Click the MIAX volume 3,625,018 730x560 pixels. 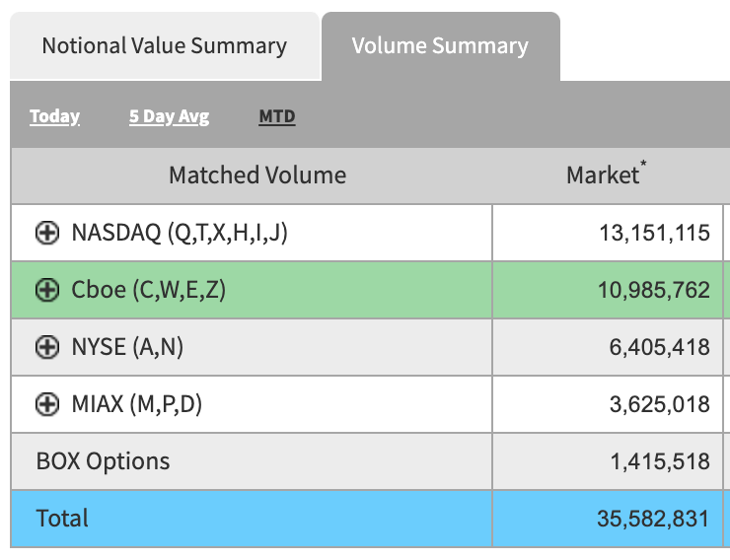tap(660, 404)
